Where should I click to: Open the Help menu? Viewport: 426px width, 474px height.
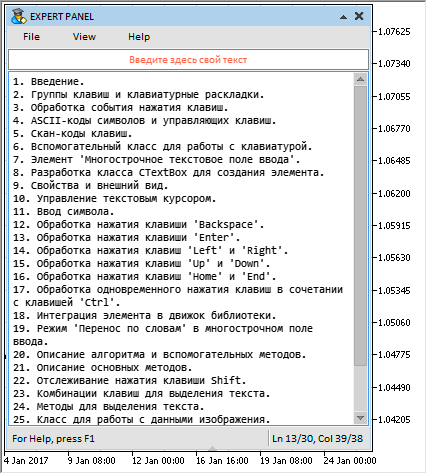139,37
